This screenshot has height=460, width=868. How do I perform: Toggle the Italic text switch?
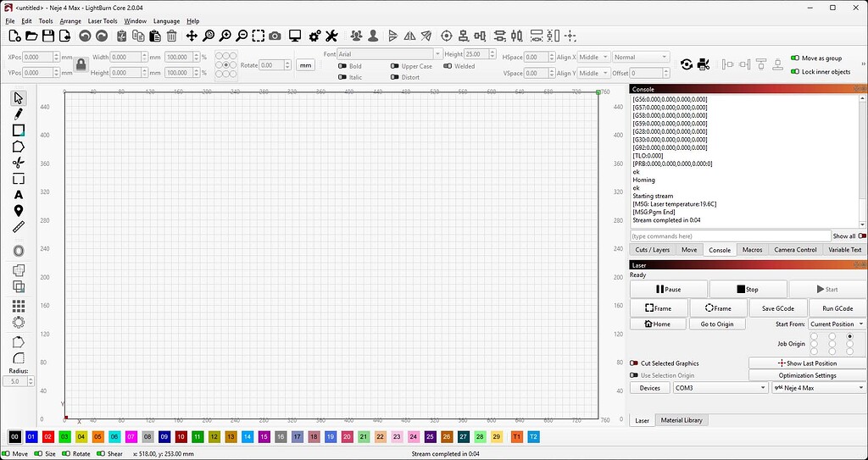click(x=342, y=77)
